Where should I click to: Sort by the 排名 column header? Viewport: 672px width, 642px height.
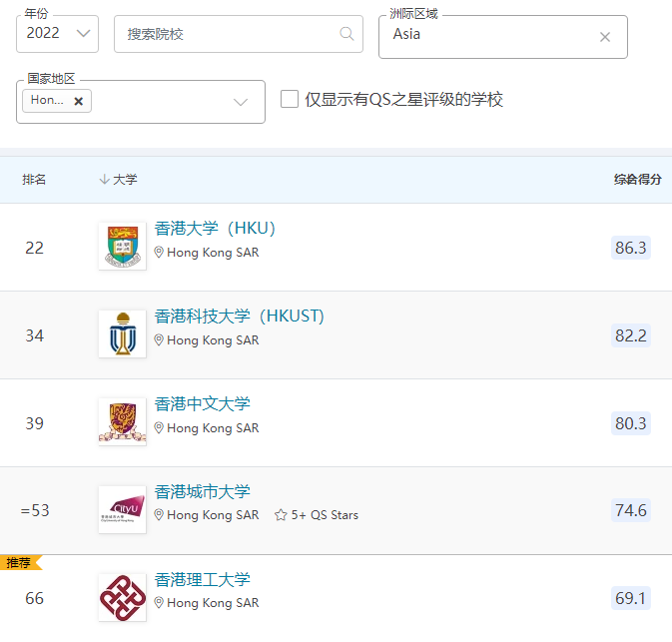click(x=35, y=180)
